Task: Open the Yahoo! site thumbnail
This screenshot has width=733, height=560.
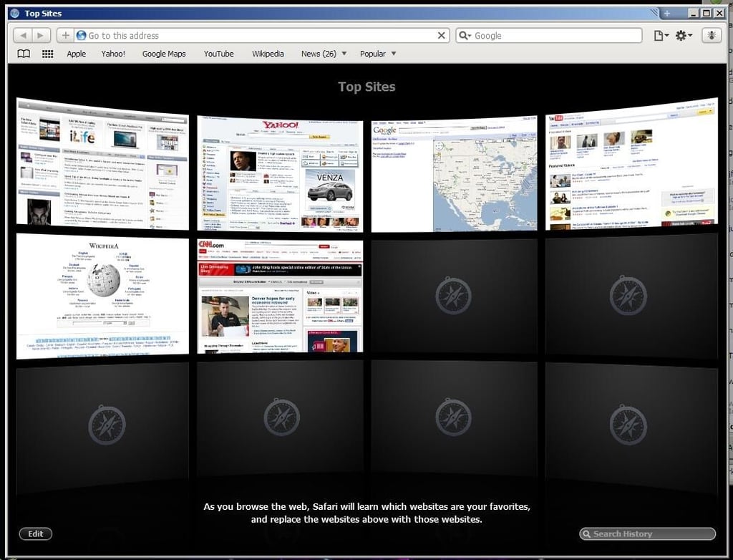Action: [x=280, y=173]
